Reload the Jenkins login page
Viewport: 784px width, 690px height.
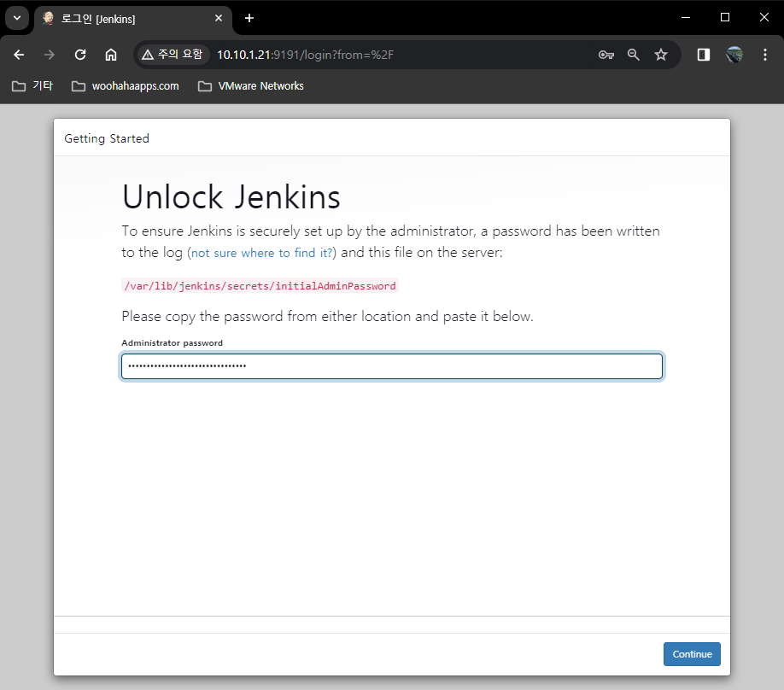click(80, 55)
